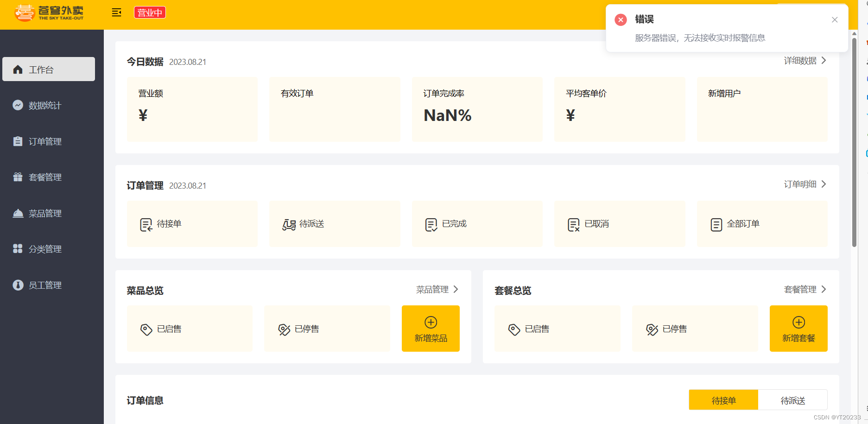Open 菜品管理 link in 菜品总览 panel
Image resolution: width=868 pixels, height=424 pixels.
432,290
